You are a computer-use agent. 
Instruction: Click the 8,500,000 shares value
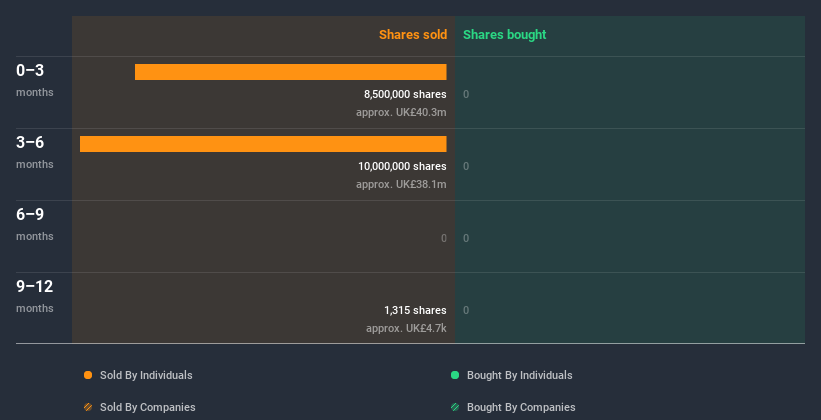click(405, 94)
